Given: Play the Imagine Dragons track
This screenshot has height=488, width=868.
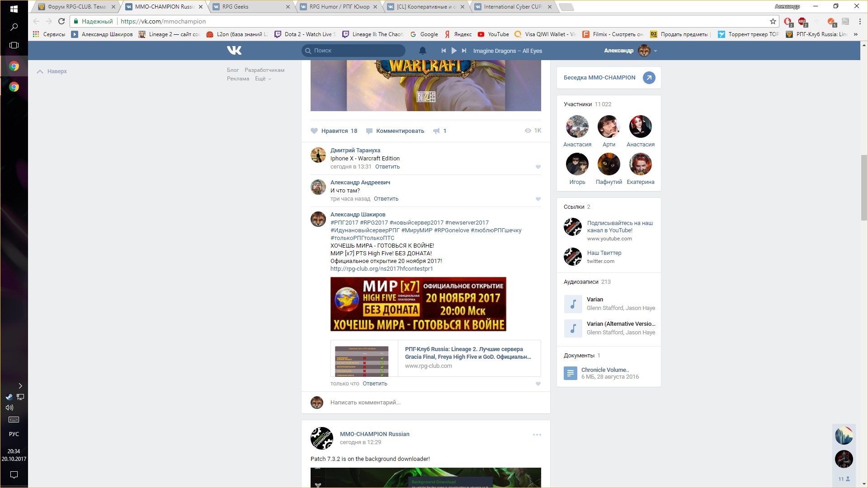Looking at the screenshot, I should 454,51.
